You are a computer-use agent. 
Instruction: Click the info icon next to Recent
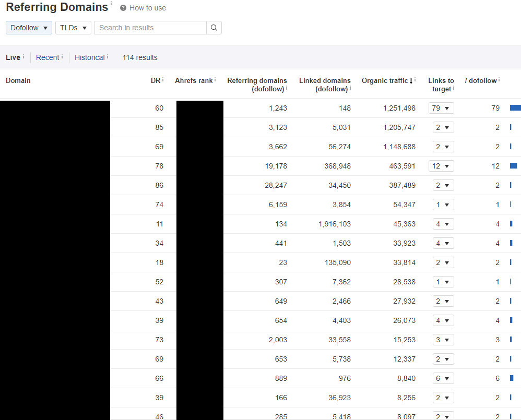tap(62, 56)
